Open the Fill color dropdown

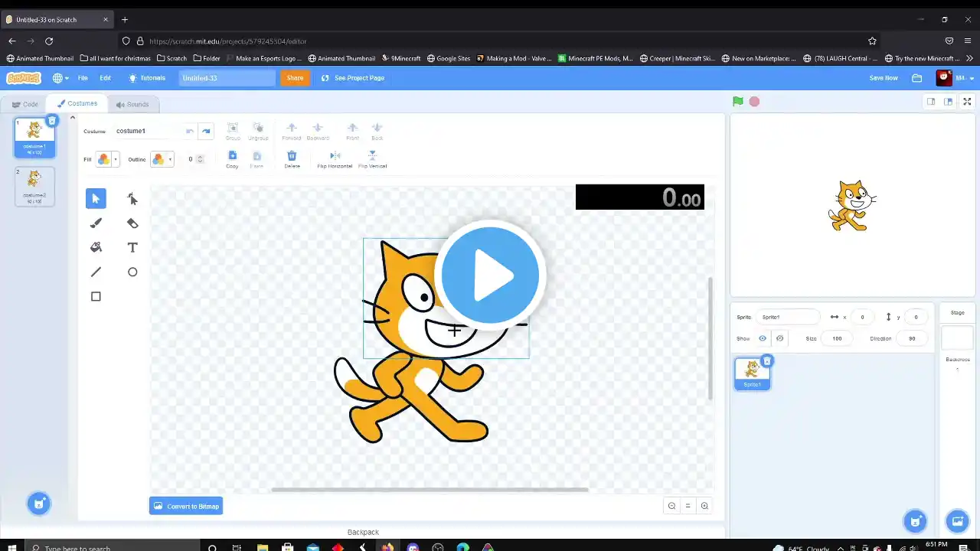(107, 159)
